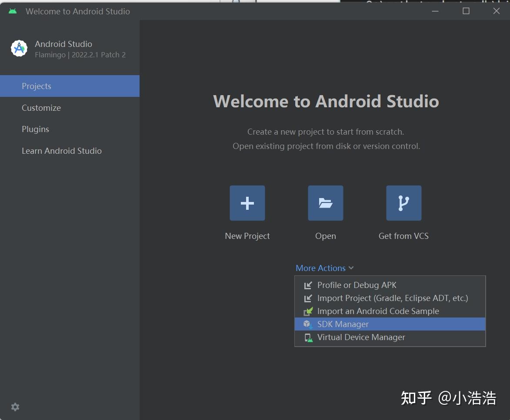The width and height of the screenshot is (510, 420).
Task: Click the New Project plus icon
Action: click(247, 202)
